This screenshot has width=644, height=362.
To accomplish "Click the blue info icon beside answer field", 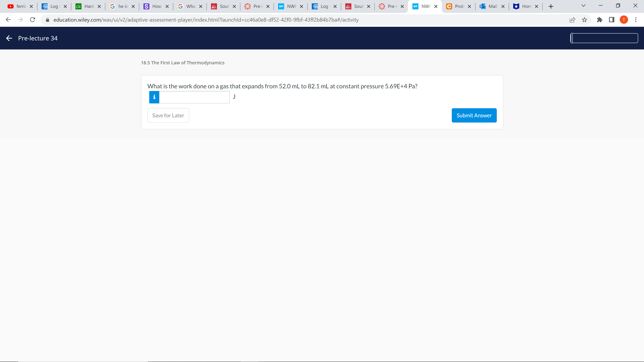I will click(x=154, y=97).
